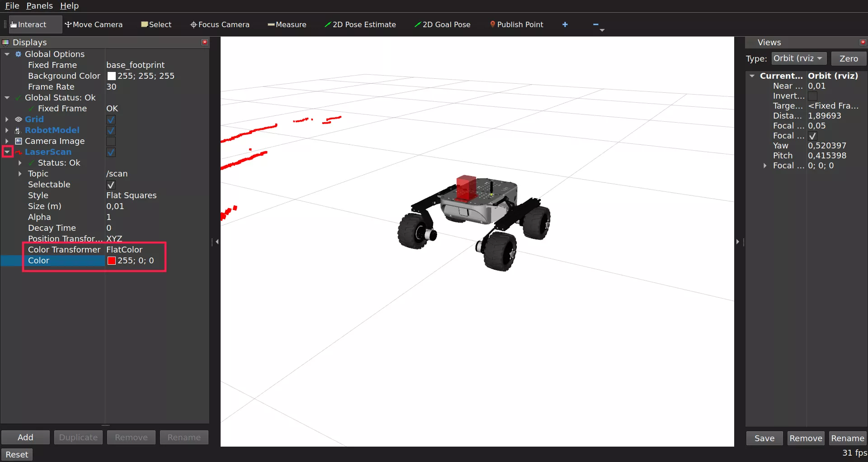Click the red LaserScan color swatch
Viewport: 868px width, 462px height.
[x=112, y=261]
